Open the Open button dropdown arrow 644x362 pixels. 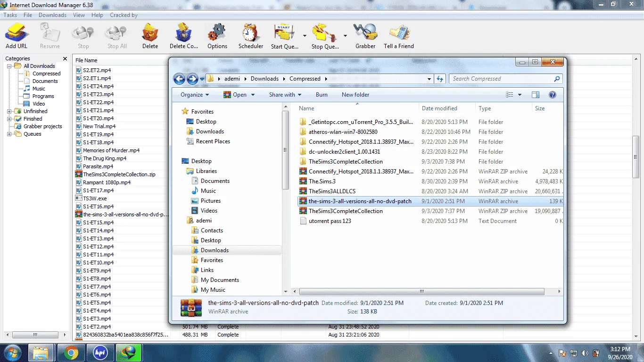pos(253,95)
